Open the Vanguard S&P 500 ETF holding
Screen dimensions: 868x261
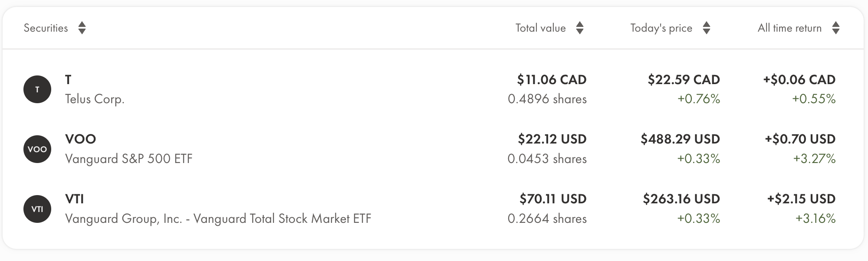(128, 159)
